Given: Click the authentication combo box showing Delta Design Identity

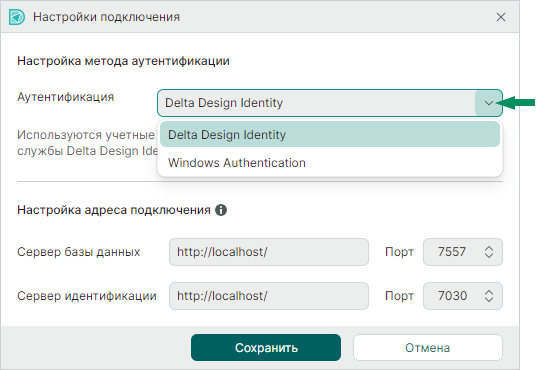Looking at the screenshot, I should point(330,103).
